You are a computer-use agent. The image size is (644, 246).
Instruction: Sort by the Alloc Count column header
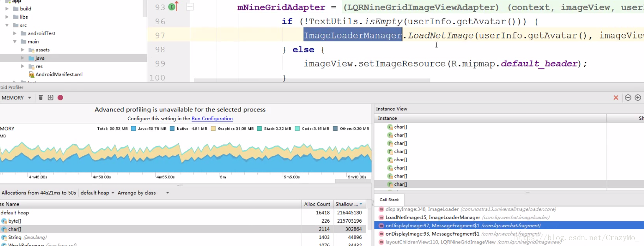click(317, 204)
